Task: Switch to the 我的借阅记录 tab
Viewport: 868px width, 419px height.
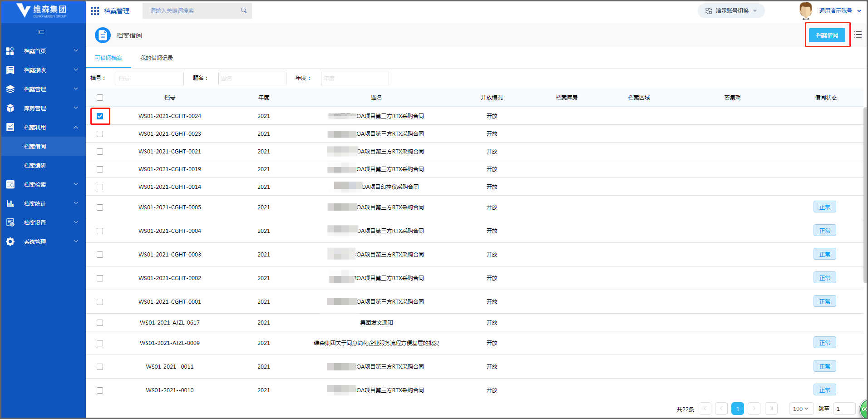Action: pyautogui.click(x=157, y=58)
